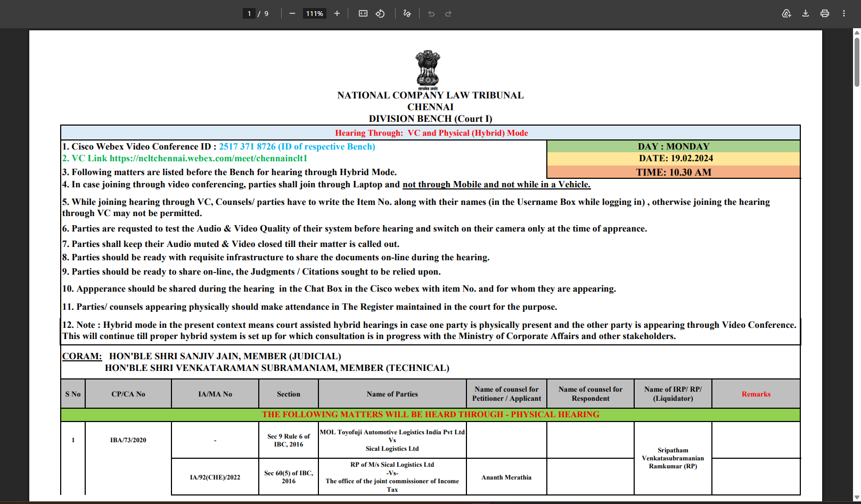861x504 pixels.
Task: Print the document
Action: [825, 13]
